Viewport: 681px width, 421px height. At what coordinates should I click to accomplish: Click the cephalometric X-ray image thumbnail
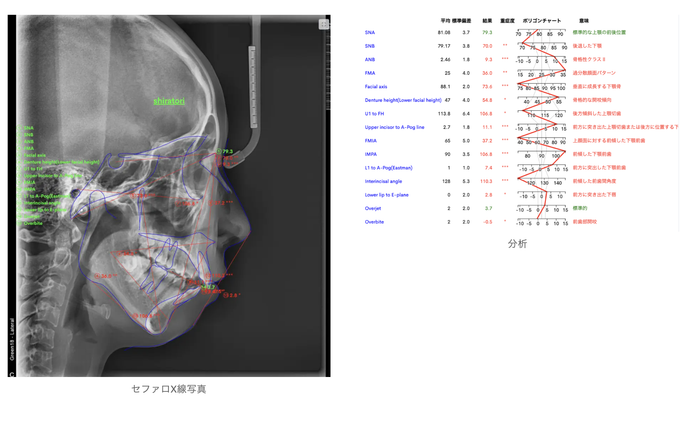tap(168, 195)
